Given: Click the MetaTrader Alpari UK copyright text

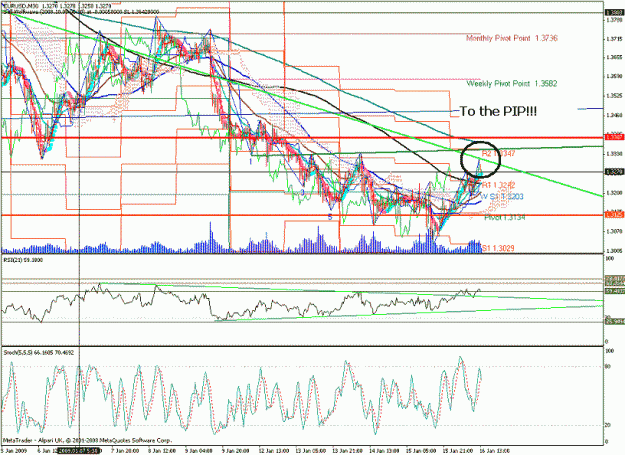Looking at the screenshot, I should [x=88, y=440].
